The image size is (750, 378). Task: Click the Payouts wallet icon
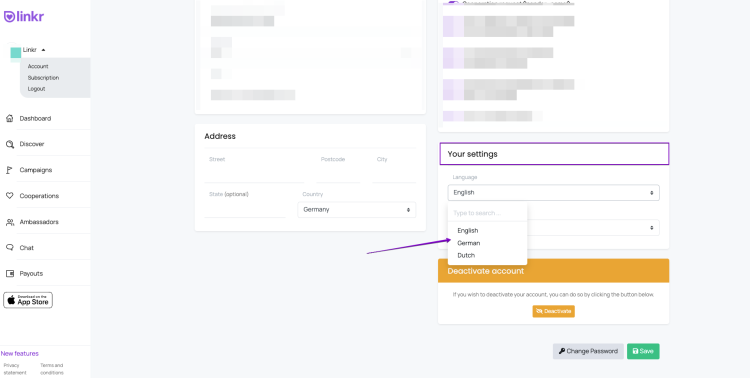10,274
